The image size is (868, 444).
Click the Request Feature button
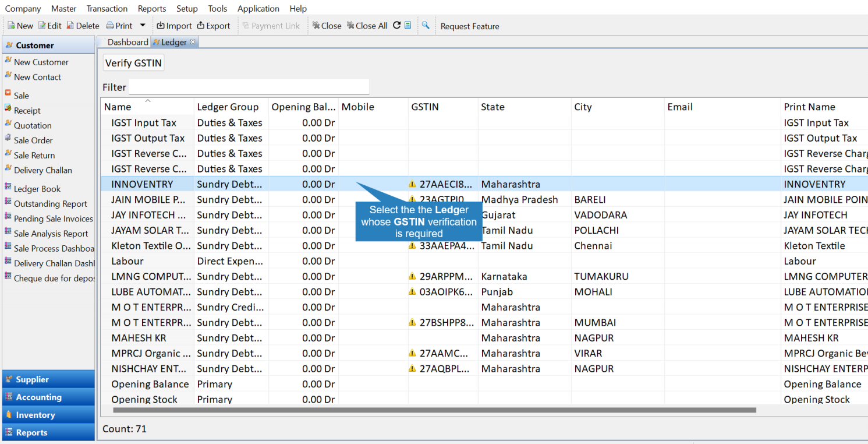[x=470, y=26]
